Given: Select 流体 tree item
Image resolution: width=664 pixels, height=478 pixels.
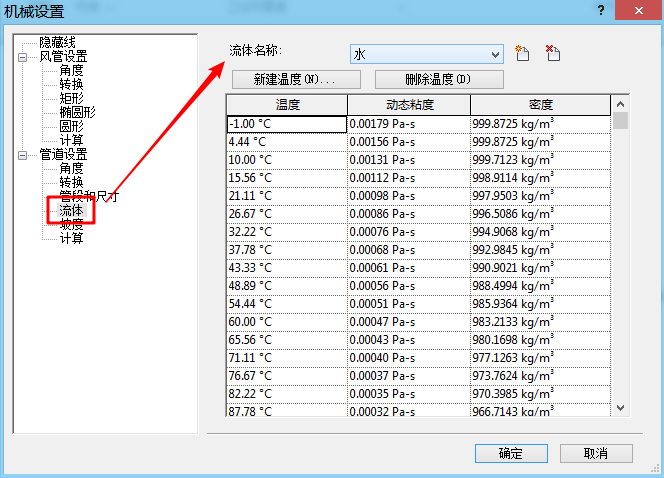Looking at the screenshot, I should [71, 210].
